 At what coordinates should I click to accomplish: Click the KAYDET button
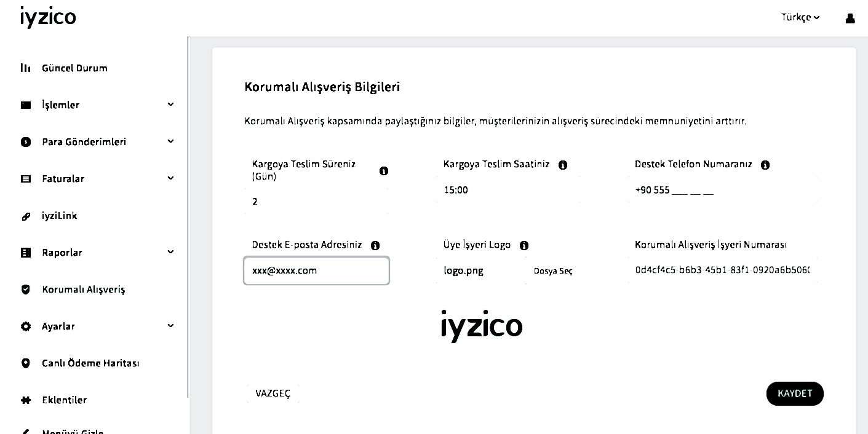point(795,394)
